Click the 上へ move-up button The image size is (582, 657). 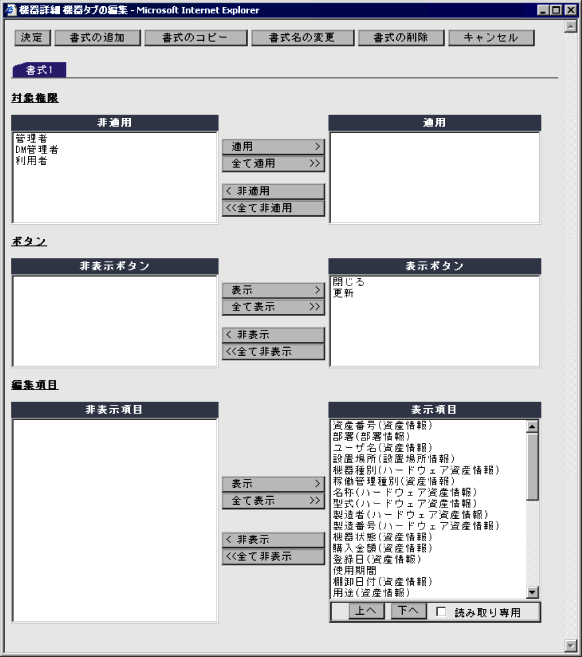click(366, 611)
